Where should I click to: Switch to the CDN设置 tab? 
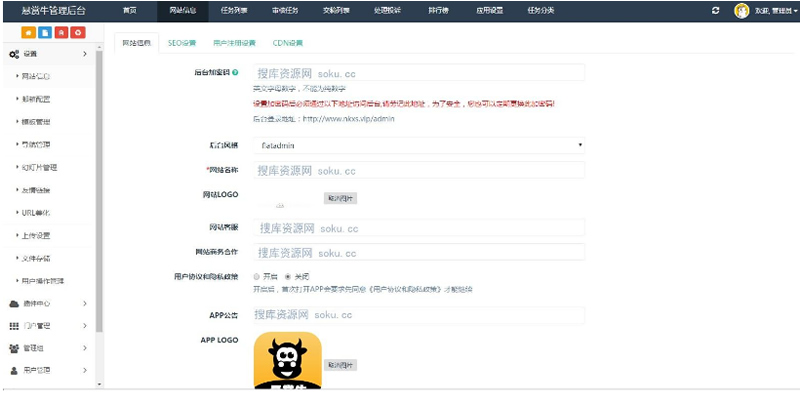[287, 43]
